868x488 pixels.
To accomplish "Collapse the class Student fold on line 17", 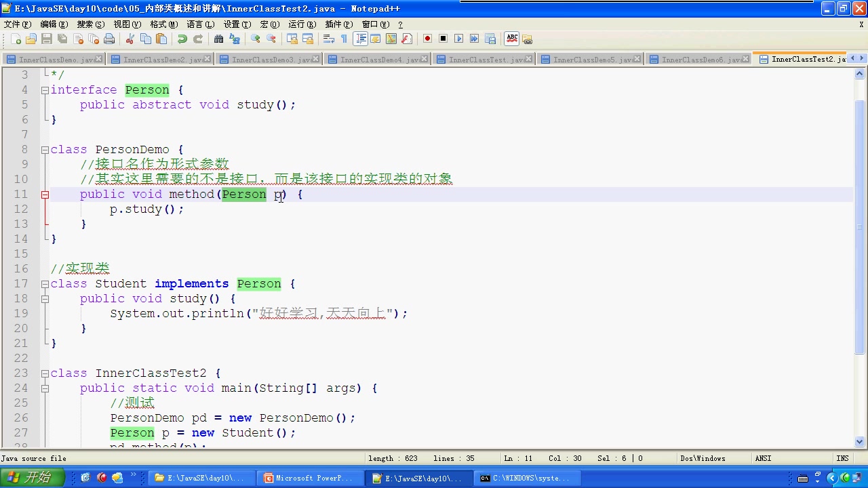I will [x=45, y=284].
